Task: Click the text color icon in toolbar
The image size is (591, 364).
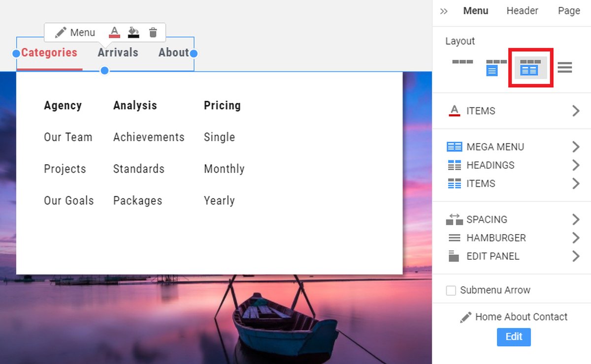Action: pos(114,32)
